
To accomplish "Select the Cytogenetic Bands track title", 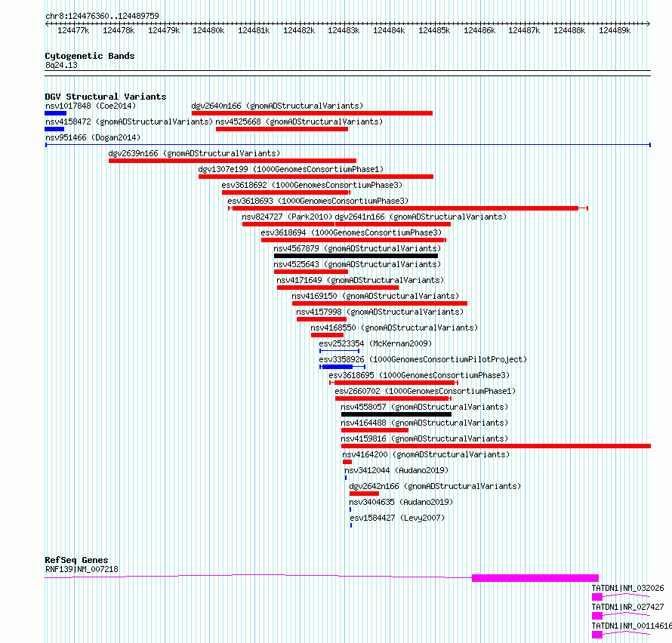I will [90, 56].
